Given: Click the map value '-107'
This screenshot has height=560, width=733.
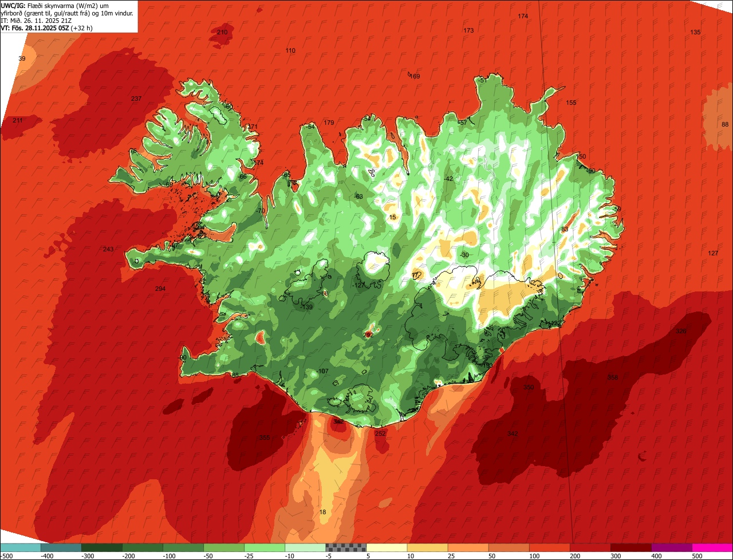Looking at the screenshot, I should (323, 371).
